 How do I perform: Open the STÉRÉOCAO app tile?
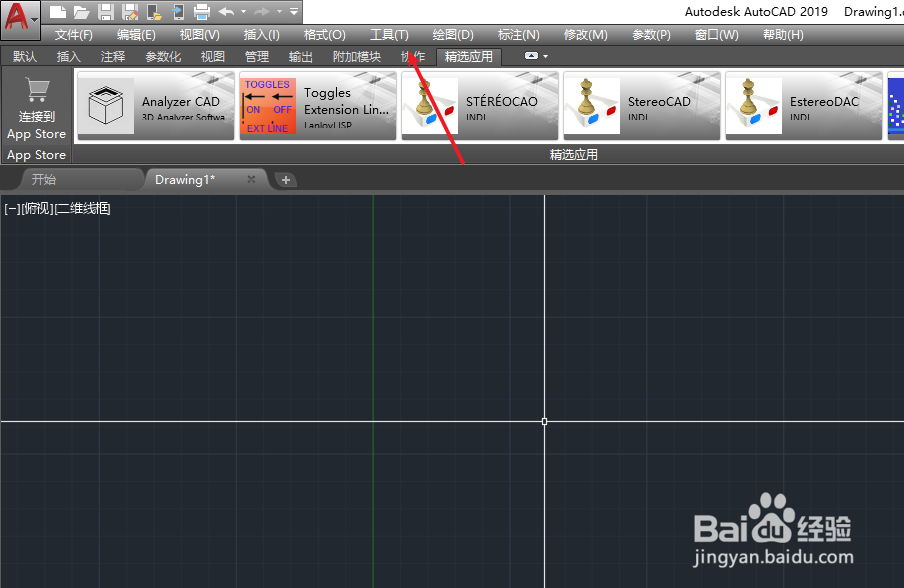click(480, 105)
